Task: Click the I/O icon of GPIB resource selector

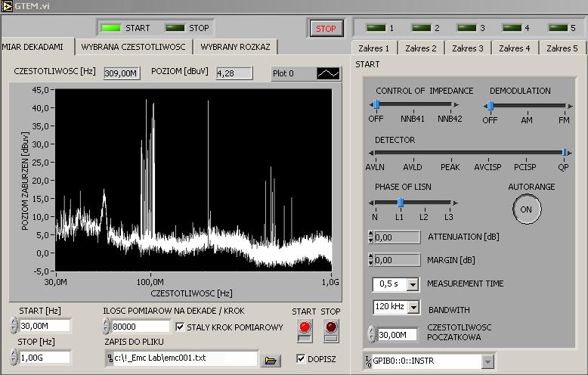Action: point(368,361)
